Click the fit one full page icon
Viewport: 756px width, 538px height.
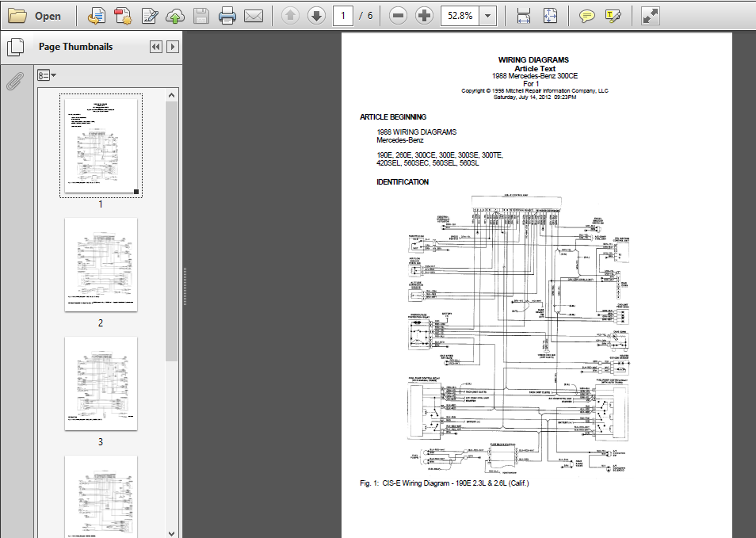(x=550, y=16)
